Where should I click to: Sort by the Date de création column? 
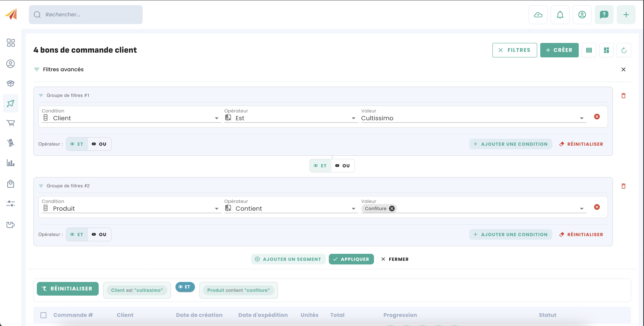[x=199, y=315]
